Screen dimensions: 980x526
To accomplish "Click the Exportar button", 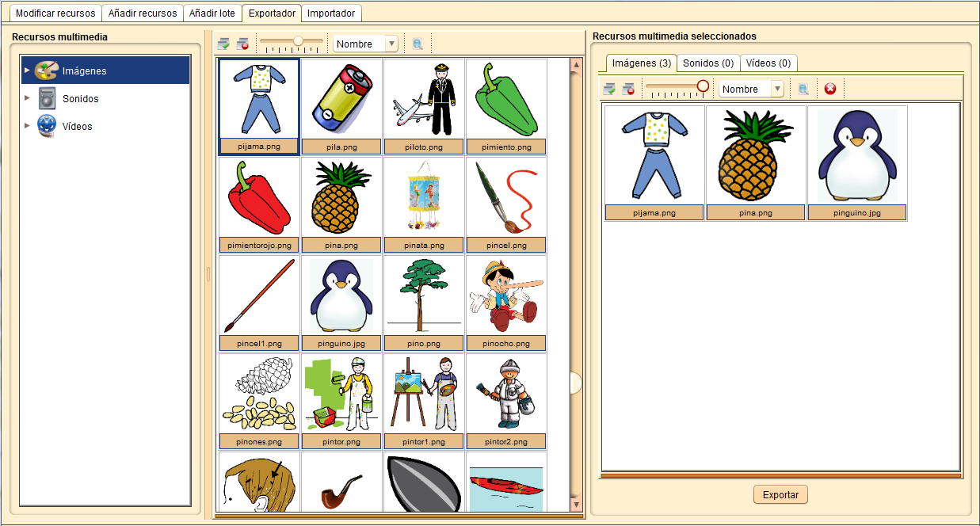I will point(780,495).
